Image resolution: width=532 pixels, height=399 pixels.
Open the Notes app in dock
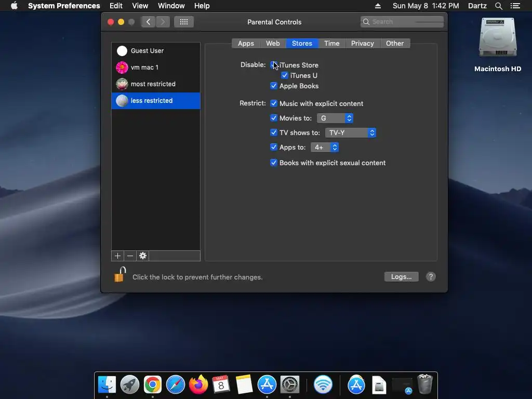244,384
